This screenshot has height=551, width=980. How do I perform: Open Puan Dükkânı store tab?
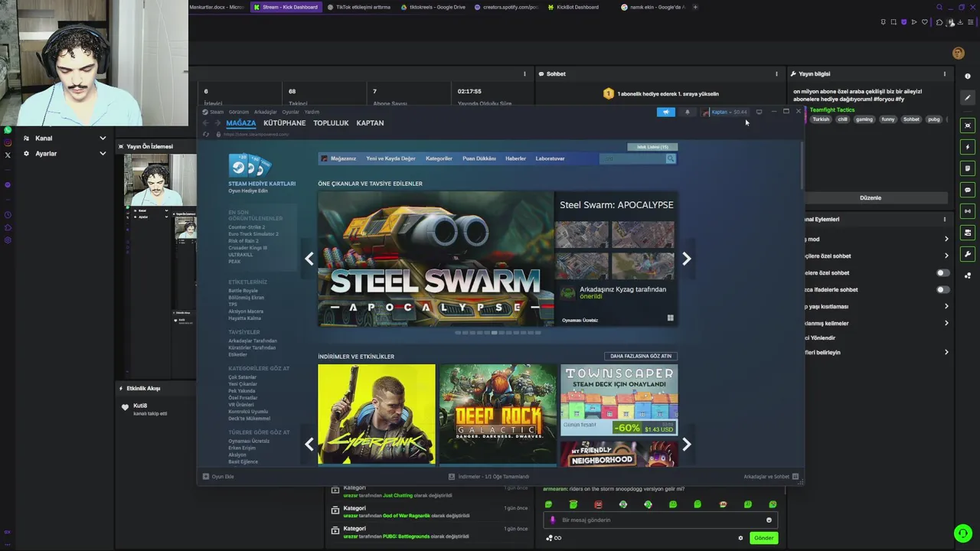[479, 158]
